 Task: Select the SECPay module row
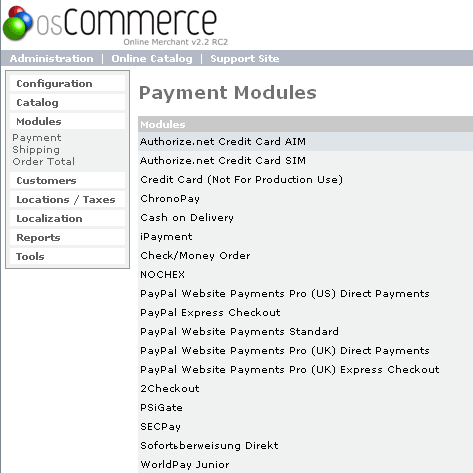pyautogui.click(x=305, y=426)
